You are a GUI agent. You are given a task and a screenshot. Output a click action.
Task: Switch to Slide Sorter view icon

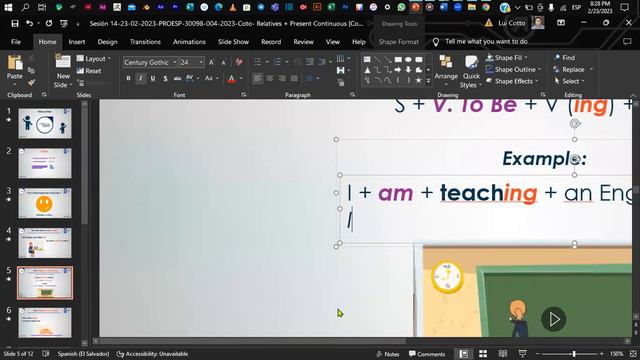click(483, 353)
